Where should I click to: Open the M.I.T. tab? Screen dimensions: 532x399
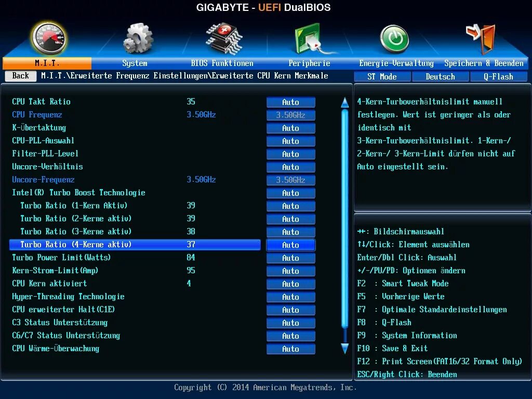(47, 63)
